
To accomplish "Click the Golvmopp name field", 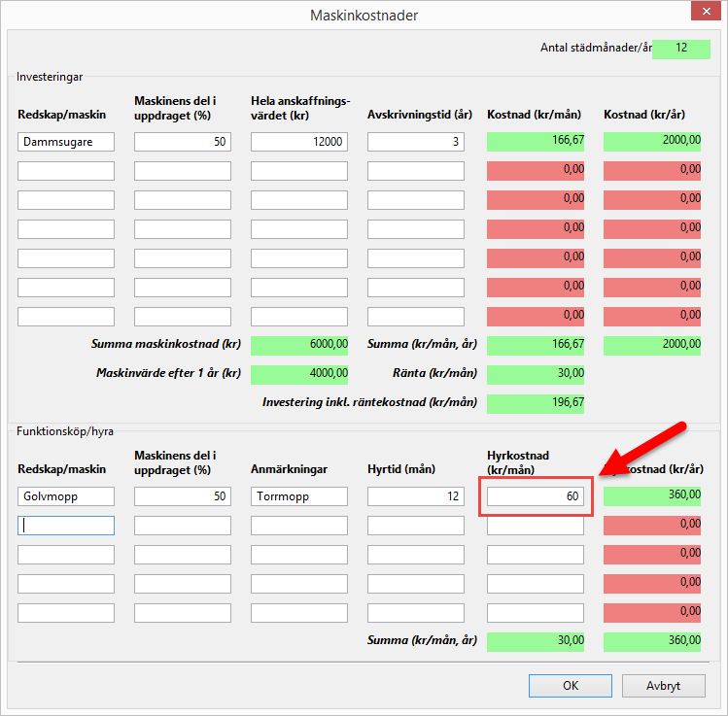I will click(66, 496).
